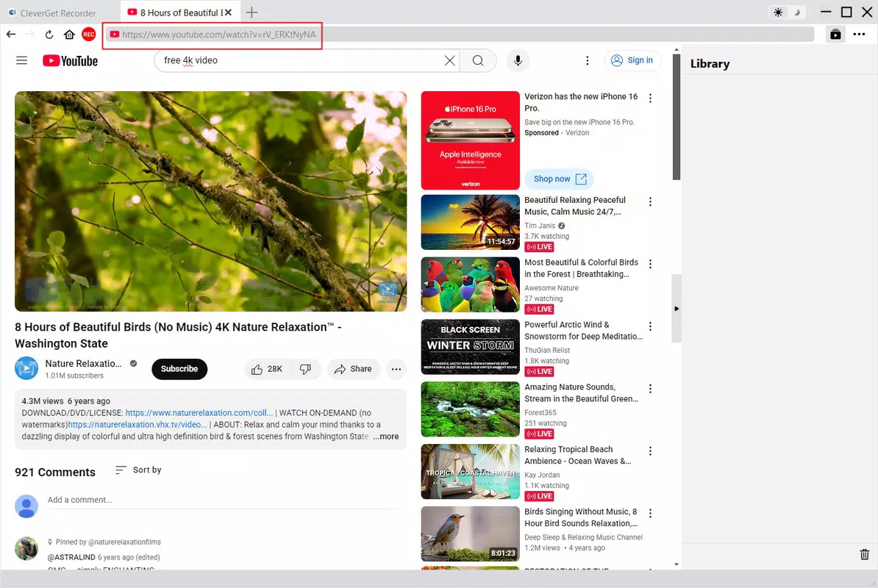Image resolution: width=878 pixels, height=588 pixels.
Task: Open YouTube hamburger guide menu
Action: pos(22,60)
